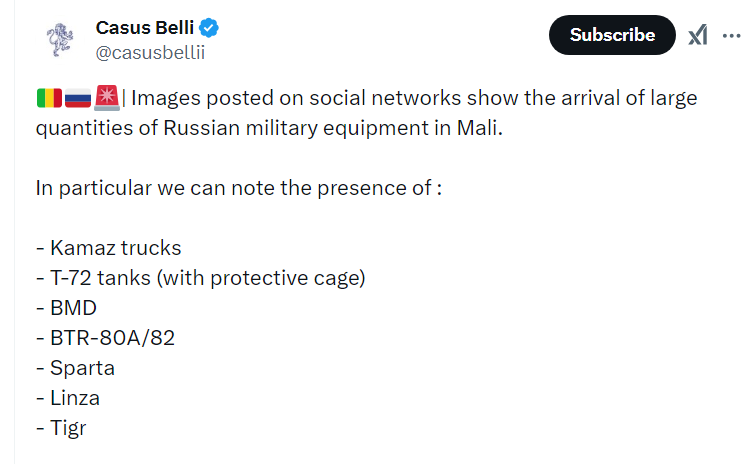Viewport: 745px width, 464px height.
Task: Click the 'Kamaz trucks' list entry
Action: 109,248
